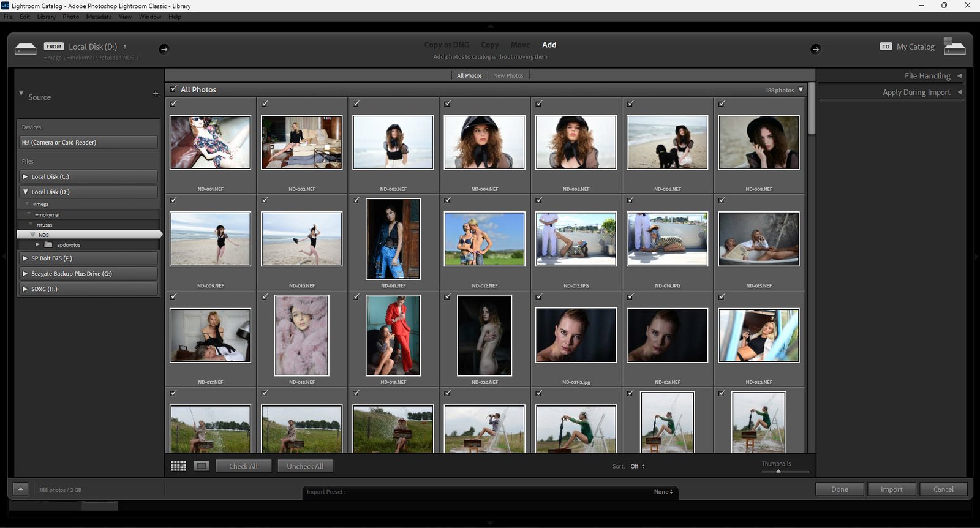The image size is (980, 528).
Task: Expand Seagate Backup Plus Drive (G:)
Action: pos(26,274)
